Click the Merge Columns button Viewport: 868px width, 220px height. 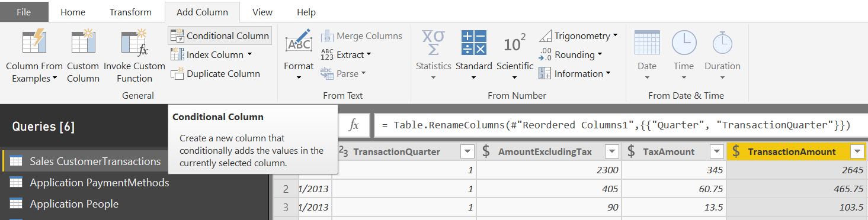[x=361, y=35]
